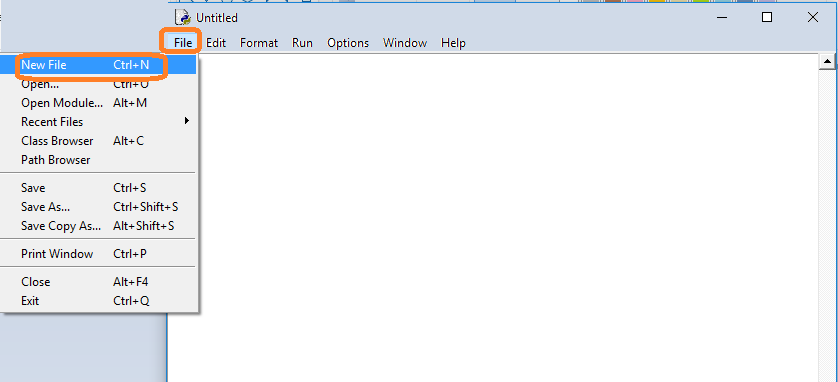Click the Python file icon in title bar
838x382 pixels.
click(x=183, y=18)
